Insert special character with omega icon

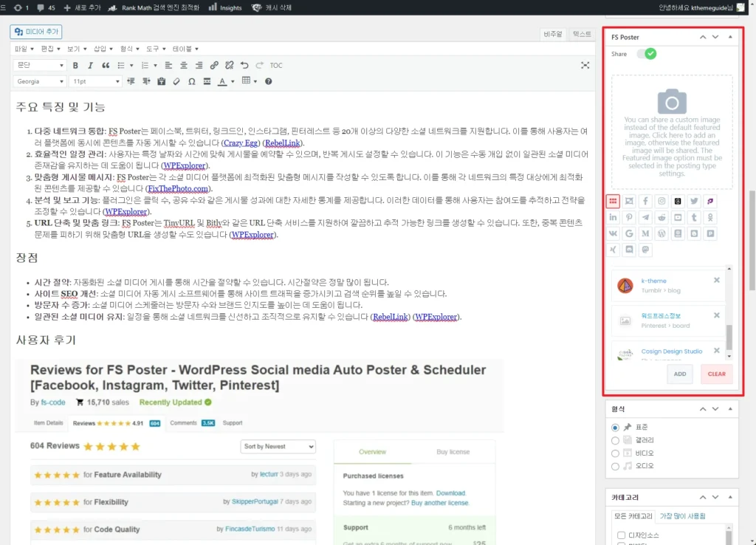(x=192, y=81)
